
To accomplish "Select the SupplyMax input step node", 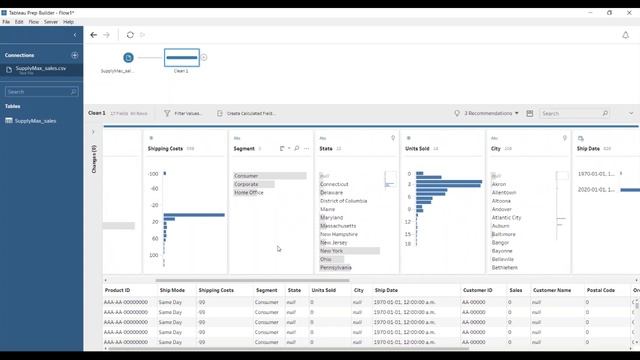I will [128, 58].
